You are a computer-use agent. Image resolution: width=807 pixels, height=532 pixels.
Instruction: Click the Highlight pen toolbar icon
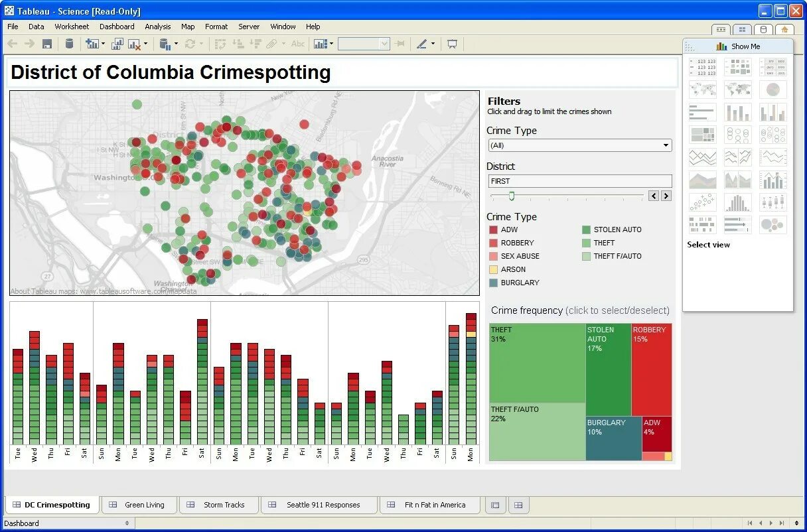422,44
